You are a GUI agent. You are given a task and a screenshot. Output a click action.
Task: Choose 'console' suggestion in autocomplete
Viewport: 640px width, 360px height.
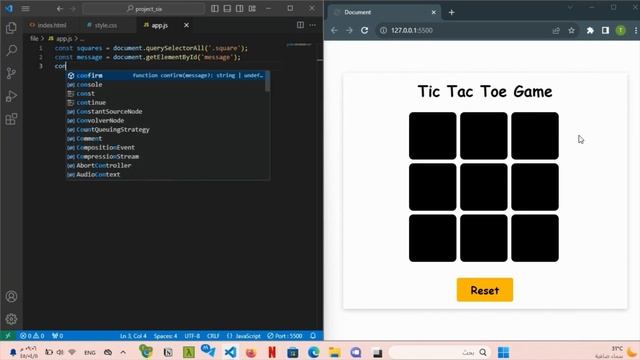167,84
